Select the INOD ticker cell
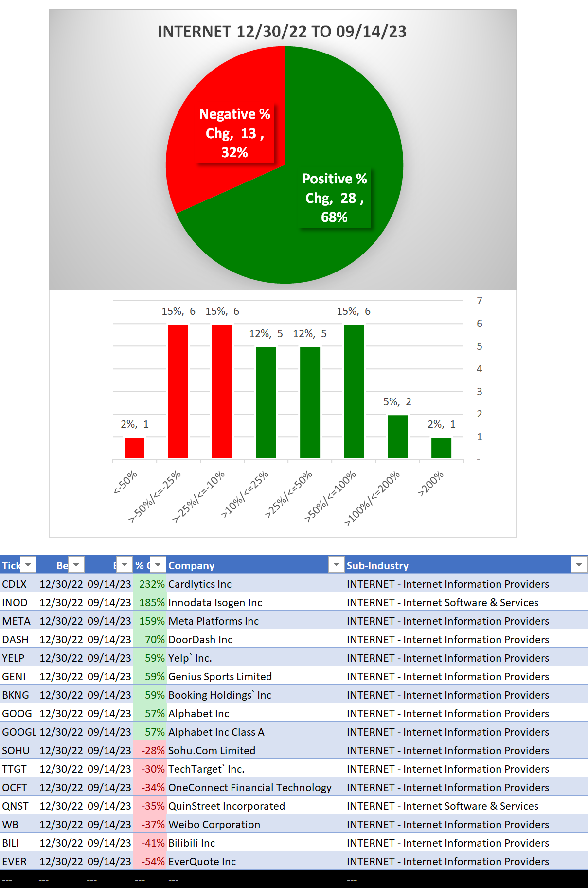Viewport: 588px width, 888px height. (x=19, y=602)
